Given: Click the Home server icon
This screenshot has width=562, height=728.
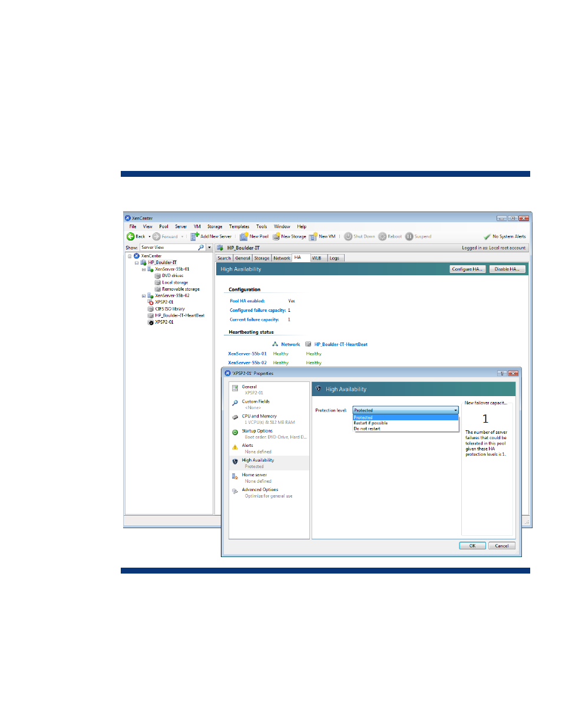Looking at the screenshot, I should (235, 476).
